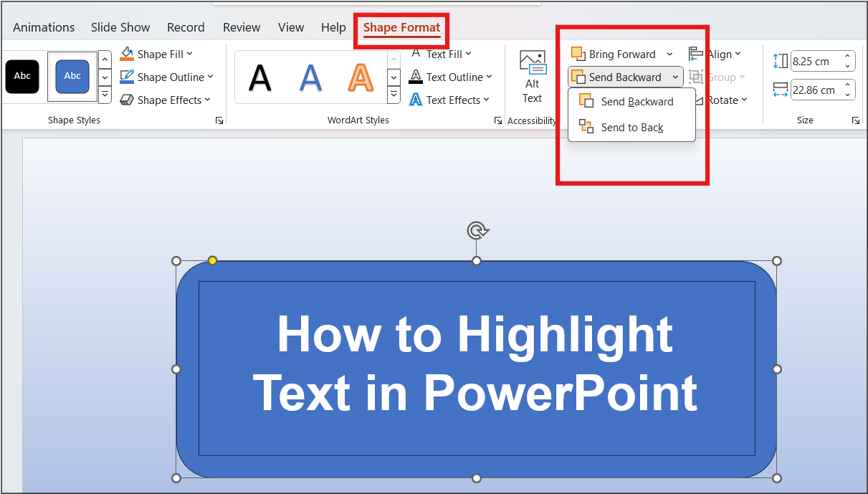Expand the shape styles gallery
The image size is (868, 494).
coord(105,94)
